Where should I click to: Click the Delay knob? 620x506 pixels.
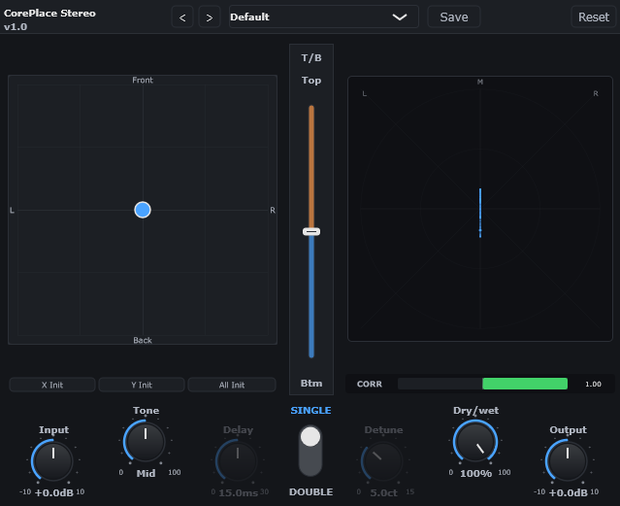pos(237,461)
